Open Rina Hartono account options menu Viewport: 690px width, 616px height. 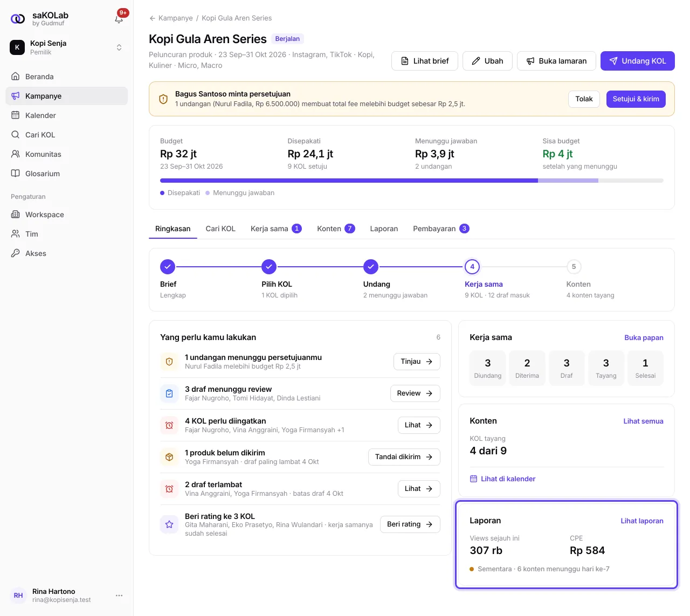[x=119, y=596]
